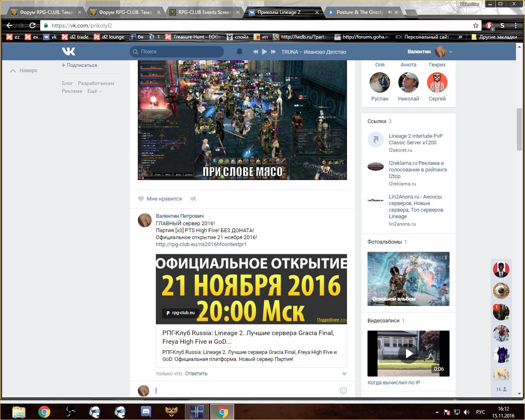Play the Когда вычислил по IP video
The image size is (525, 420).
409,354
